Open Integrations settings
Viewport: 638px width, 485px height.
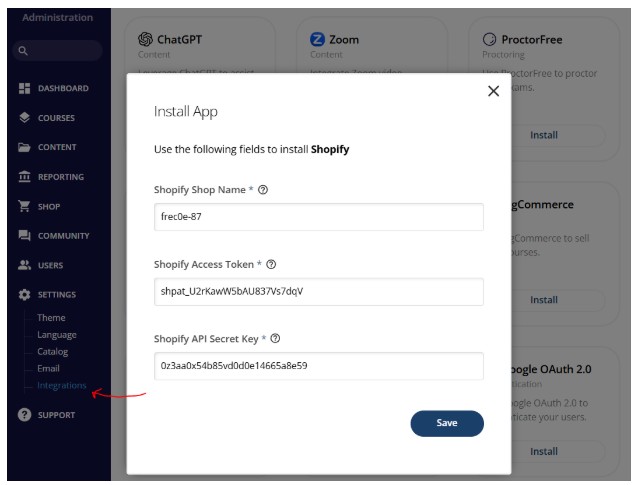point(62,385)
